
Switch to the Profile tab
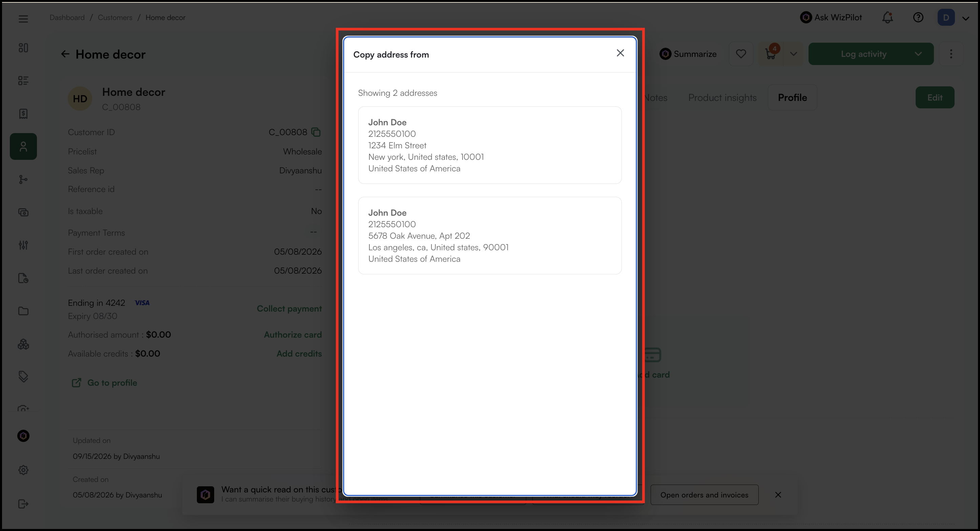click(x=792, y=98)
